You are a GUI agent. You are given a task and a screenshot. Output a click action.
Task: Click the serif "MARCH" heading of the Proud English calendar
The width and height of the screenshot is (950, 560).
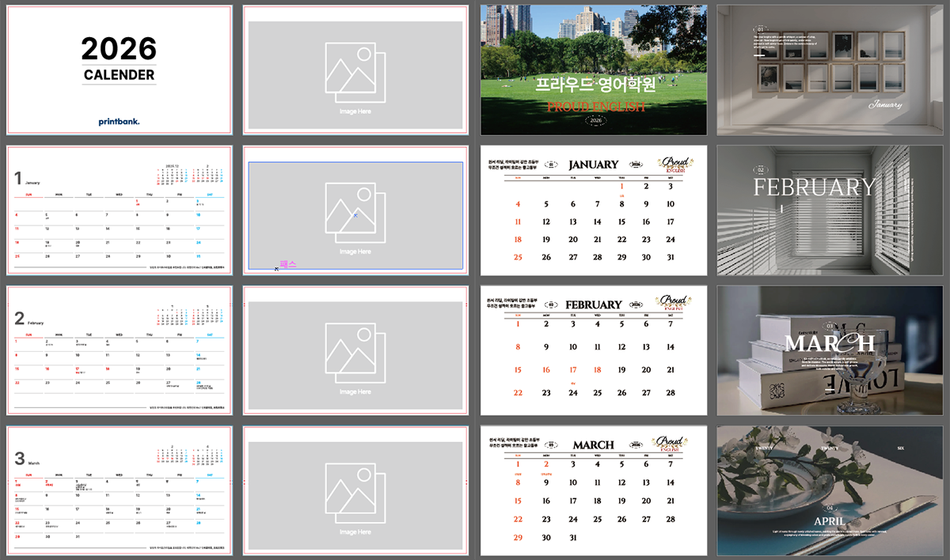(x=593, y=445)
